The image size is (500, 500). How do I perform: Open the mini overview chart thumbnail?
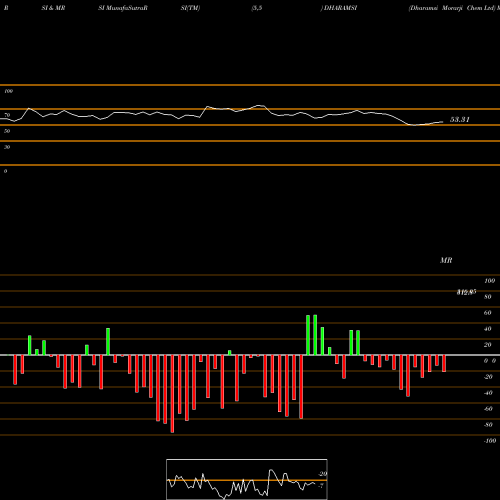tap(247, 479)
